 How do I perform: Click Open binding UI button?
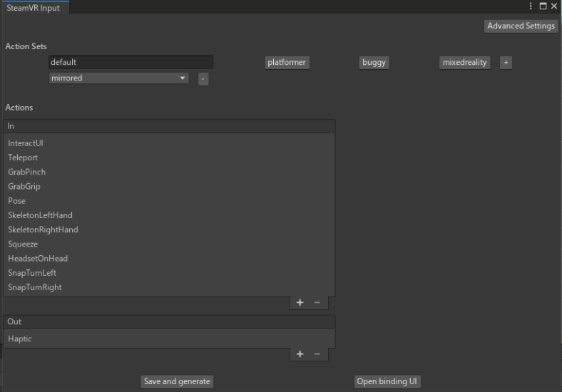[x=387, y=381]
